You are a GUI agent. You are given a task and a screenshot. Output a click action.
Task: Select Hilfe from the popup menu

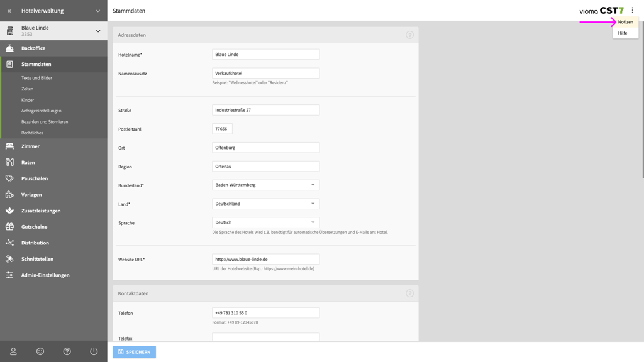(623, 33)
